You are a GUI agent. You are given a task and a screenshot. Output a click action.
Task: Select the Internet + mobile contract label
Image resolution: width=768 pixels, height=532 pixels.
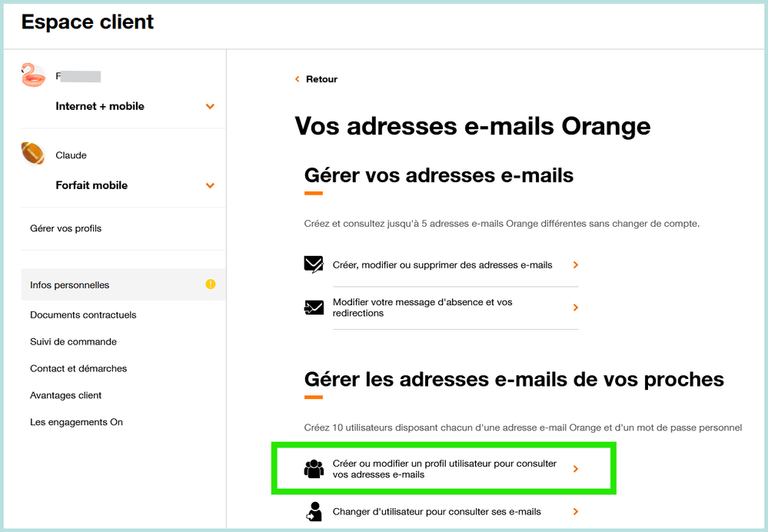tap(100, 106)
